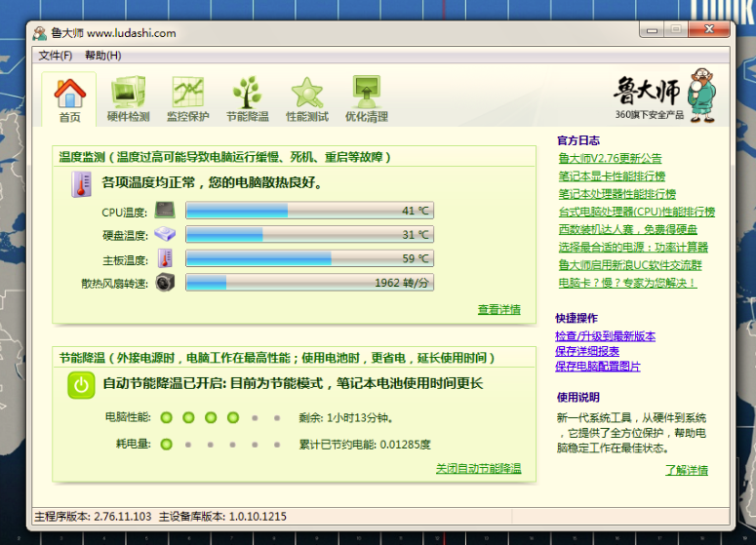Click 检查/升级到最新版本 link
The image size is (756, 545).
tap(605, 336)
